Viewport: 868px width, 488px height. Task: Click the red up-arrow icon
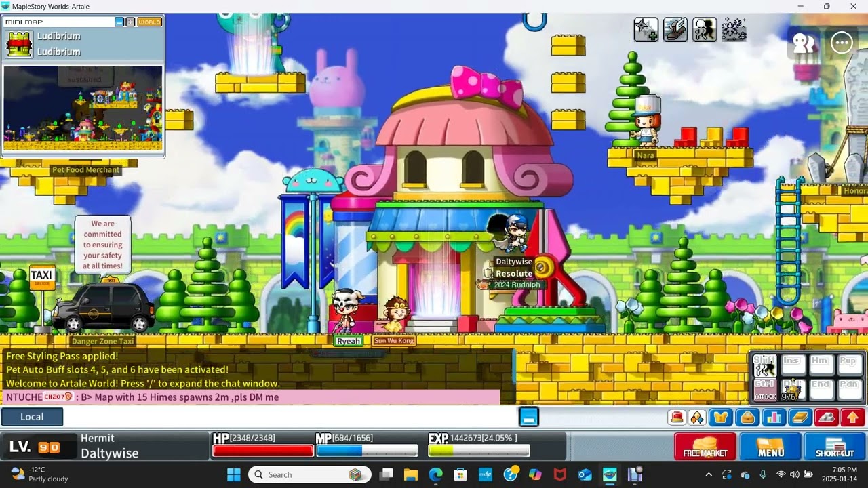853,418
